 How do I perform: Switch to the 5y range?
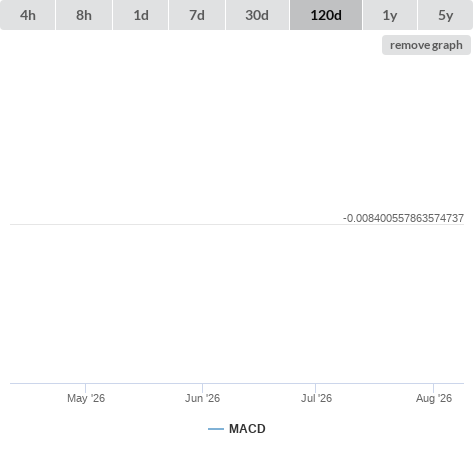coord(446,15)
